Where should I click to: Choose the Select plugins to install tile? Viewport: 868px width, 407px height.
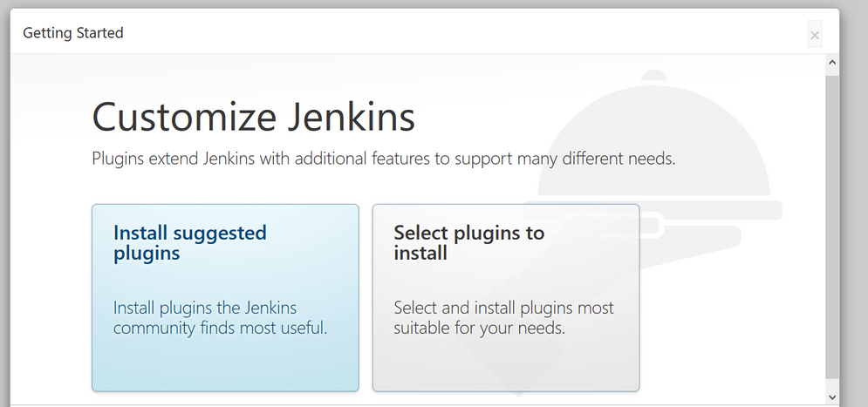[x=506, y=297]
